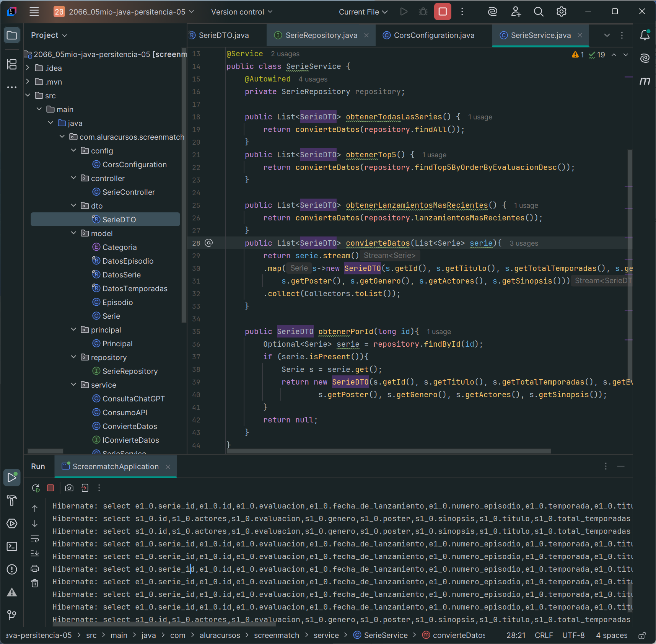Rerun ScreenmatchApplication in Run panel
Image resolution: width=656 pixels, height=644 pixels.
(36, 488)
